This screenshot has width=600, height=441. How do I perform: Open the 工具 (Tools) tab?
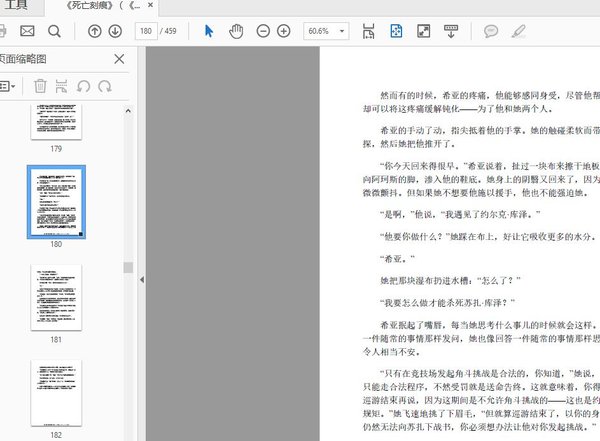coord(15,5)
